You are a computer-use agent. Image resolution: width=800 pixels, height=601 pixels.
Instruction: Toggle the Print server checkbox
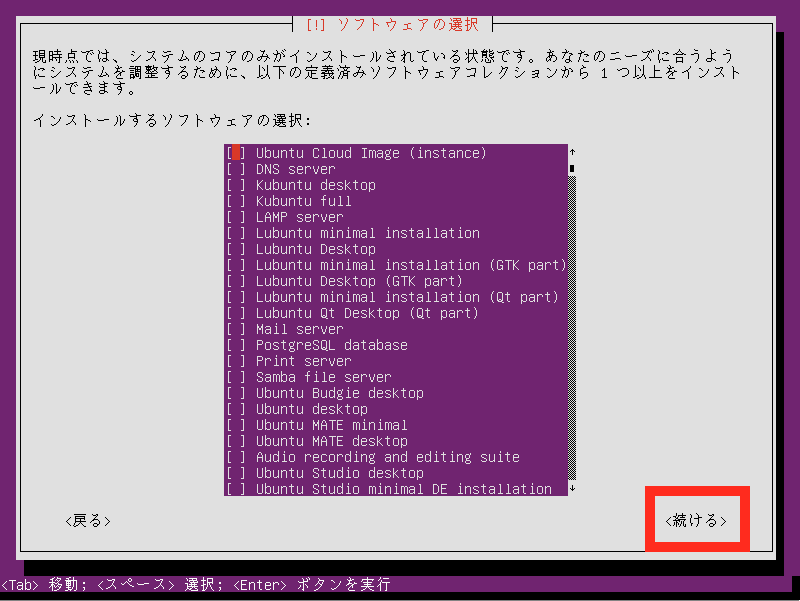pyautogui.click(x=236, y=361)
